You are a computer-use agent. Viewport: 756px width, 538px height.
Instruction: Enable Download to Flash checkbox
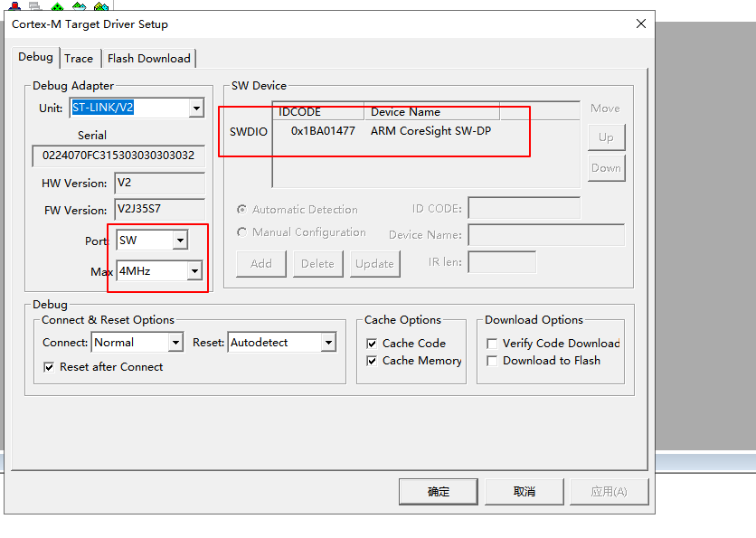492,361
